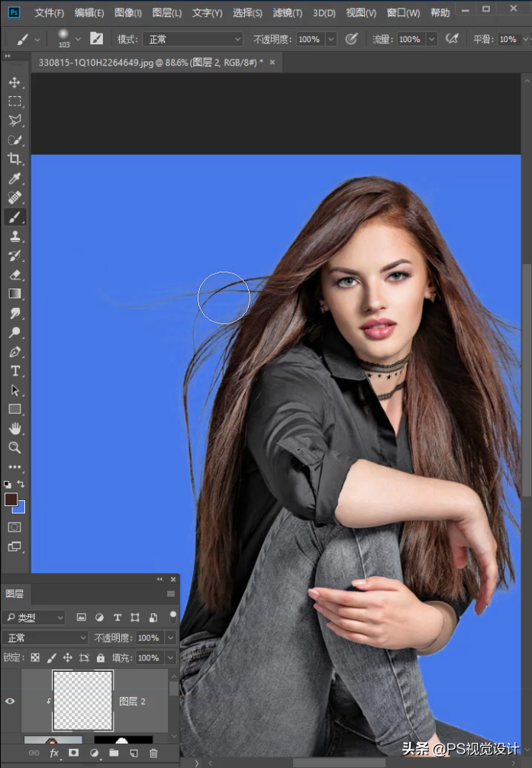Click the foreground color swatch
The width and height of the screenshot is (532, 768).
11,499
